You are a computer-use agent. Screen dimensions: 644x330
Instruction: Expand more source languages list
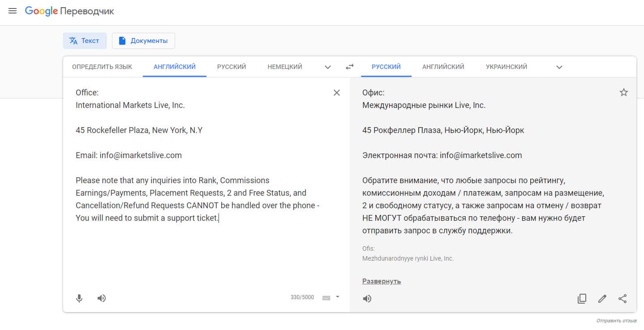328,67
